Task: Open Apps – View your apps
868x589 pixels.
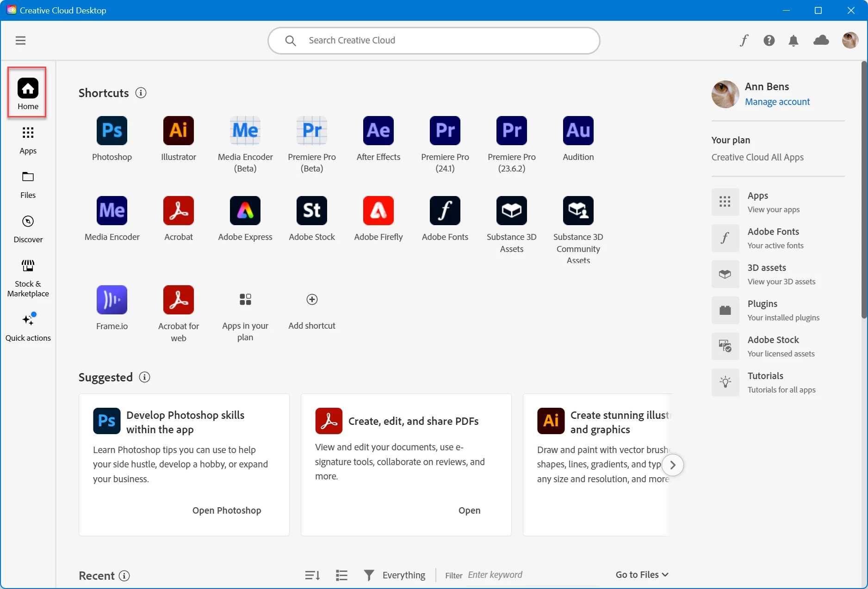Action: [778, 202]
